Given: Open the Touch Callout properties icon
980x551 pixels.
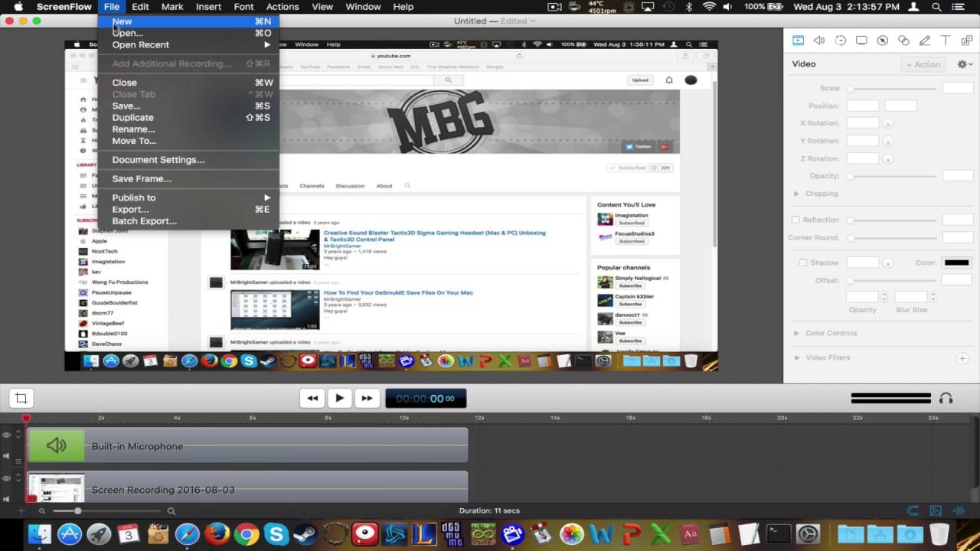Looking at the screenshot, I should tap(903, 41).
